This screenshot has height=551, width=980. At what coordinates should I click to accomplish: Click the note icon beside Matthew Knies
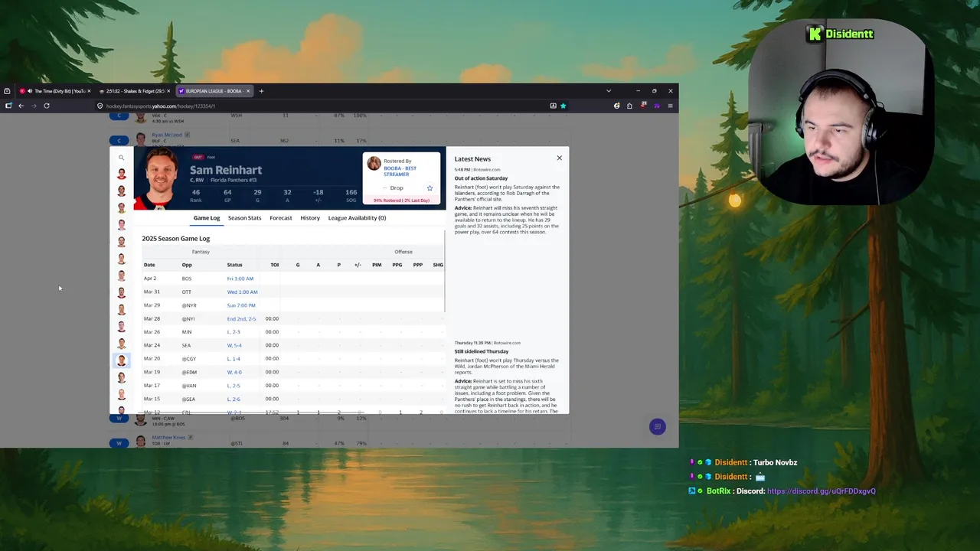click(191, 438)
